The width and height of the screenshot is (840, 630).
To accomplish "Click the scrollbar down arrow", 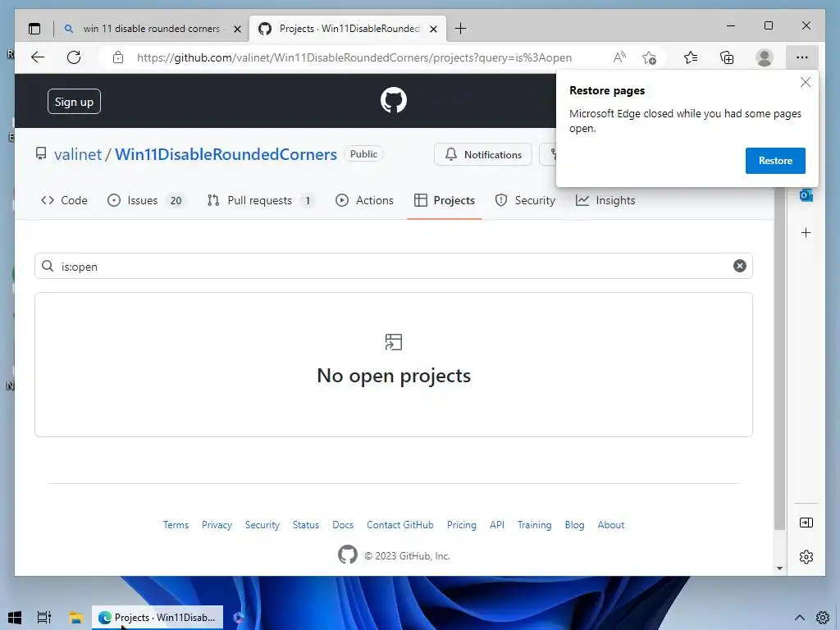I will coord(779,568).
